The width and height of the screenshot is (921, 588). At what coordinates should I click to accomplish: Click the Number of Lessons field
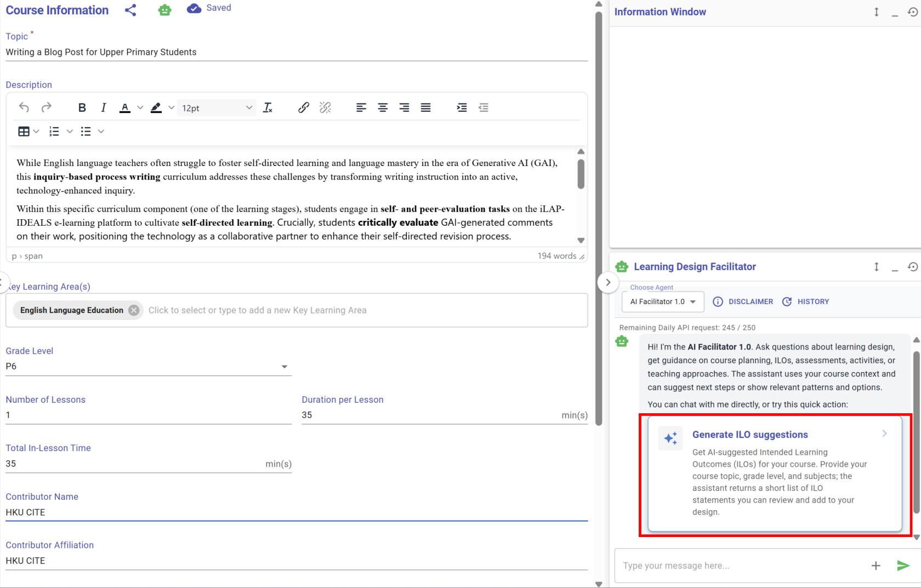149,415
